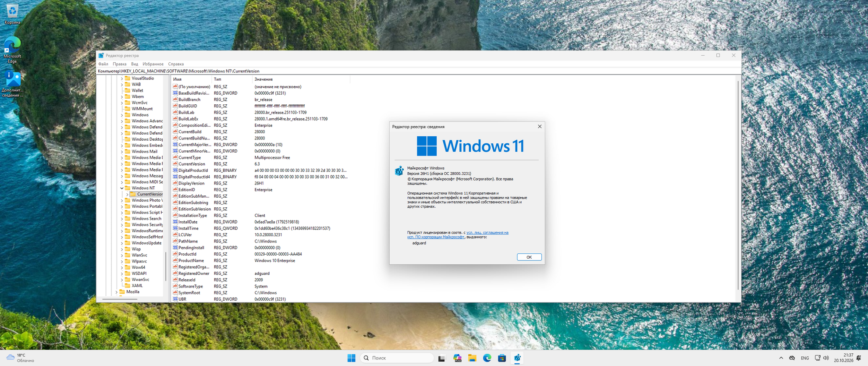Open the Copilot app on the taskbar
Screen dimensions: 868x366
coord(457,358)
